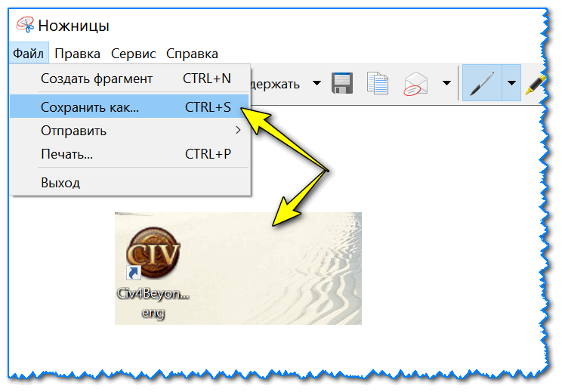The image size is (562, 392).
Task: Open the Сервис menu
Action: (134, 54)
